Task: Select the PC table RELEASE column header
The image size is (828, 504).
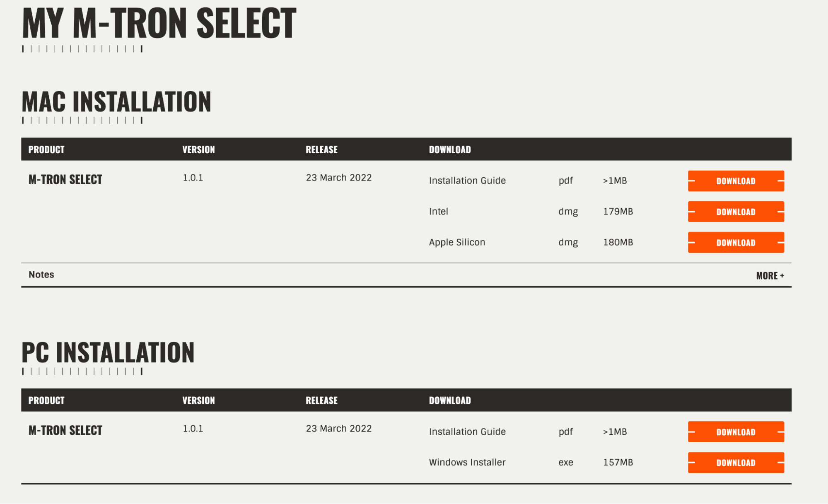Action: pos(321,400)
